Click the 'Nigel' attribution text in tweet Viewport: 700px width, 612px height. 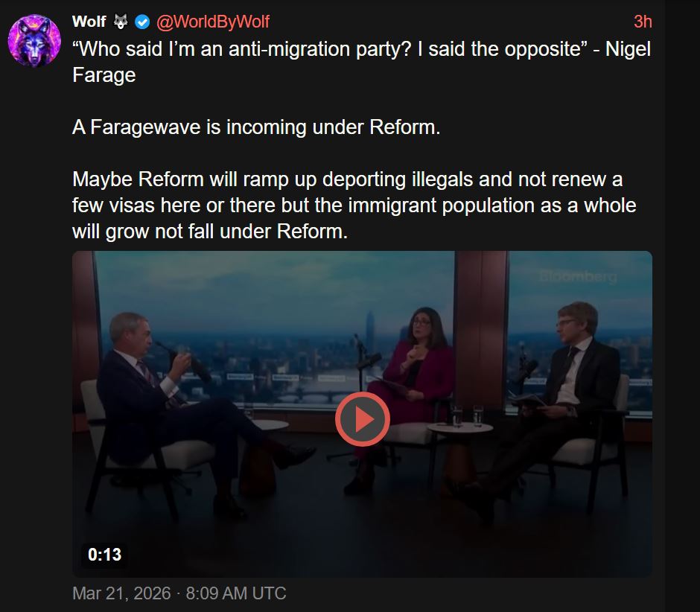(628, 49)
